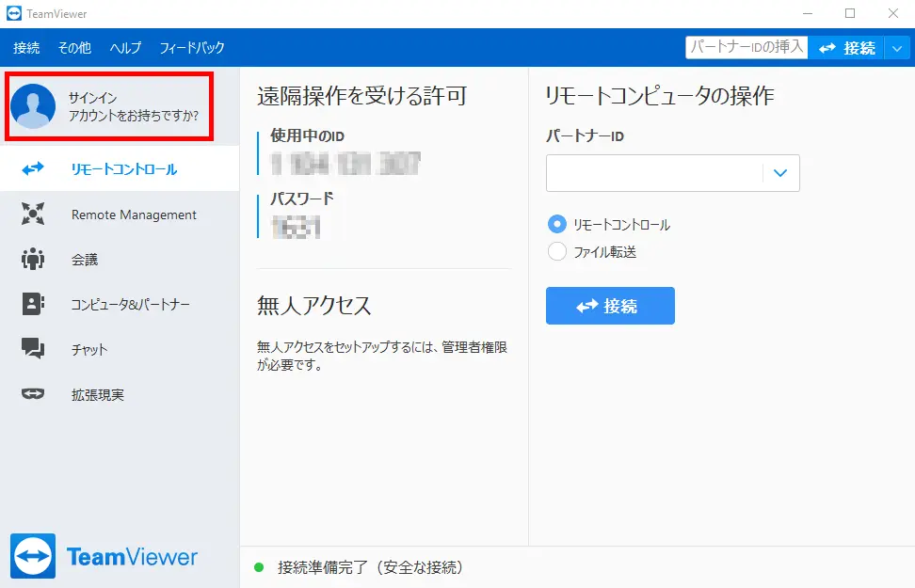
Task: Click the 無人アクセス heading
Action: click(x=314, y=305)
